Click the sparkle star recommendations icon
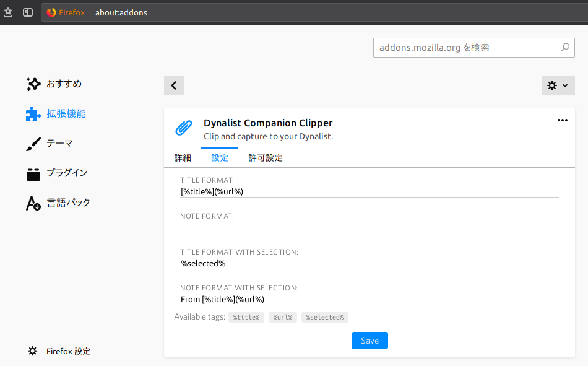The image size is (588, 366). coord(33,84)
